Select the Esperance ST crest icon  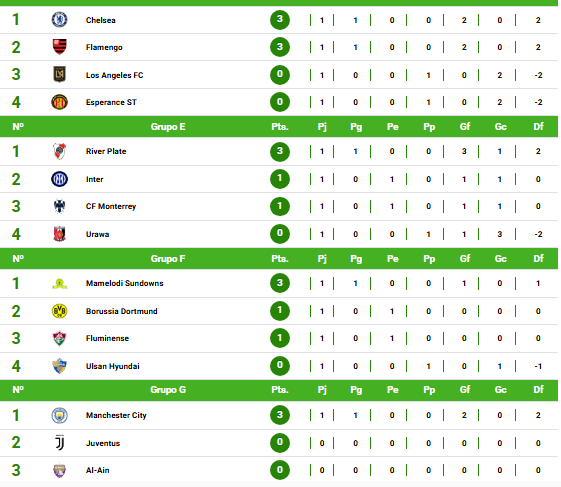tap(59, 102)
